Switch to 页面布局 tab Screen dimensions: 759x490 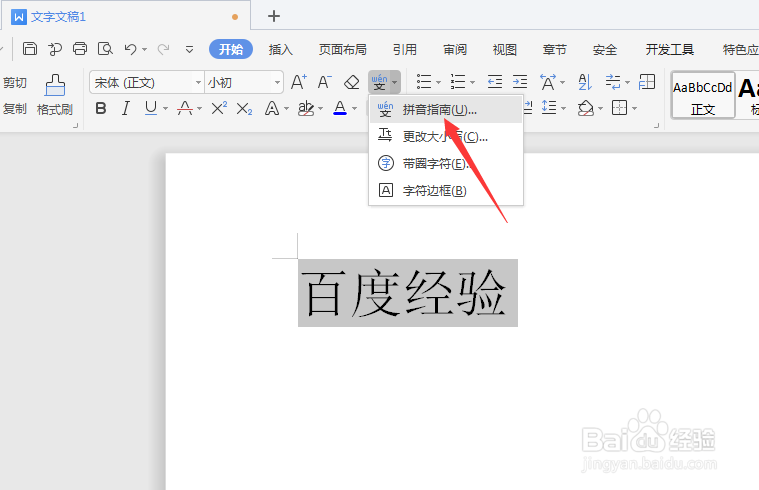point(343,49)
